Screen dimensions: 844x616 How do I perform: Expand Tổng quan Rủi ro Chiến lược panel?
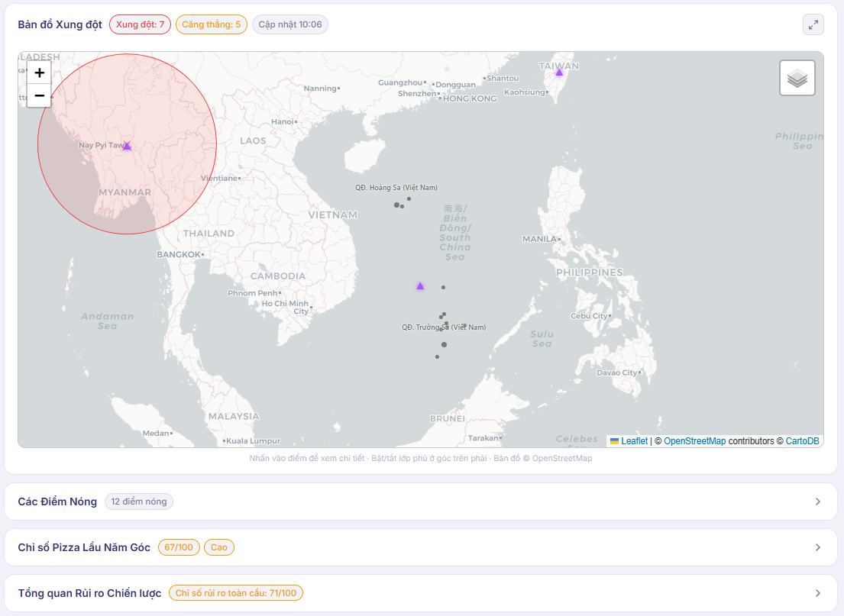tap(817, 593)
